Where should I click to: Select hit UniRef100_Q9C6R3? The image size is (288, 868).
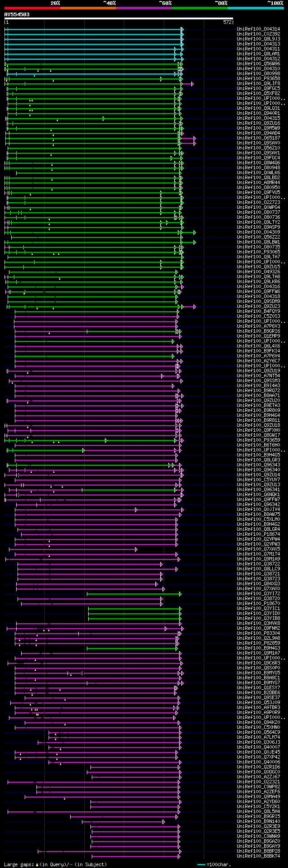pos(258,663)
